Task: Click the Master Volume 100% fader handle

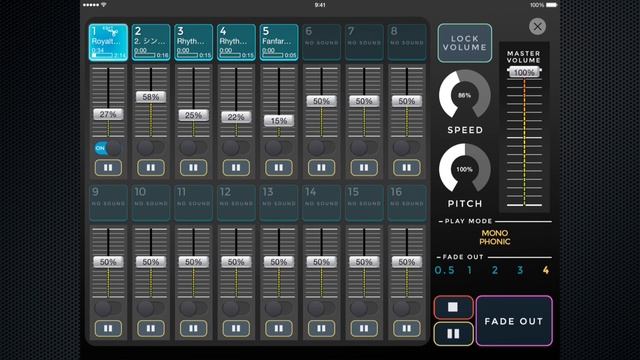Action: (524, 73)
